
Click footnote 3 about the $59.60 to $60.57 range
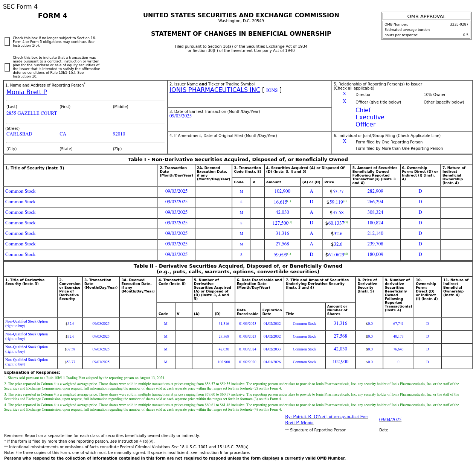pos(232,397)
